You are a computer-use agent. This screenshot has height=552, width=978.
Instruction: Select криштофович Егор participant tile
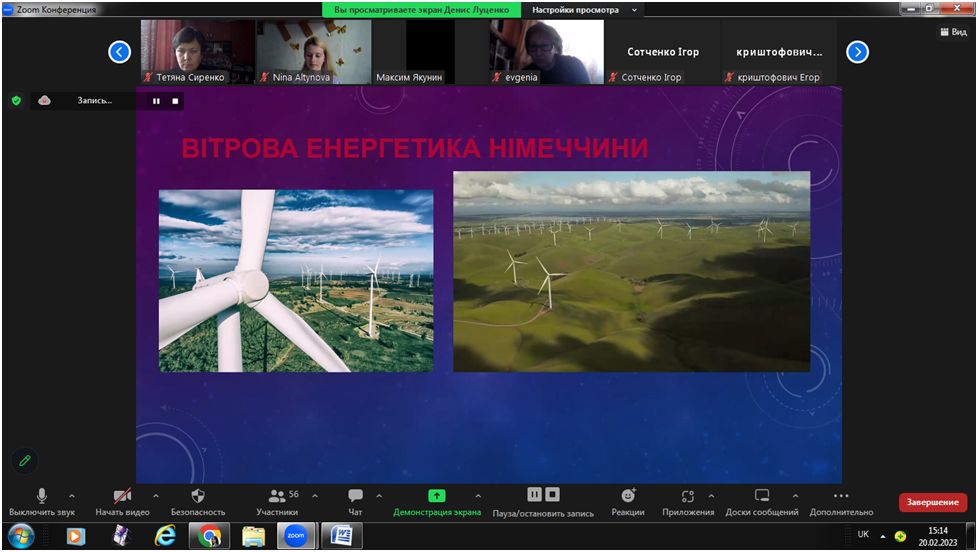point(779,52)
